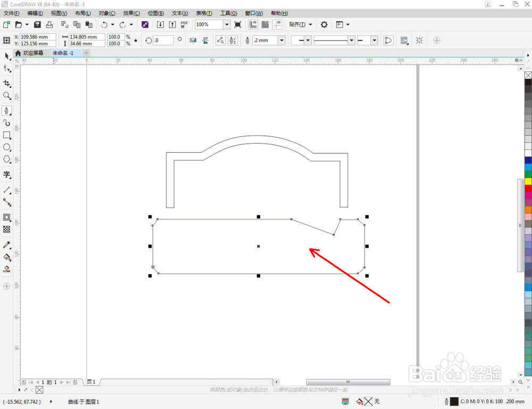Screen dimensions: 532x409
Task: Expand the Open file dropdown arrow
Action: (x=27, y=24)
